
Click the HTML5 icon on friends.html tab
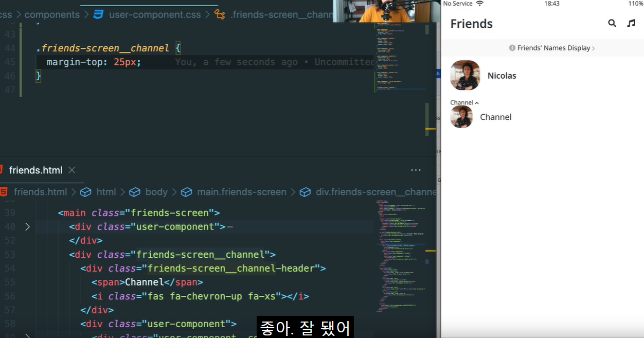pyautogui.click(x=2, y=170)
